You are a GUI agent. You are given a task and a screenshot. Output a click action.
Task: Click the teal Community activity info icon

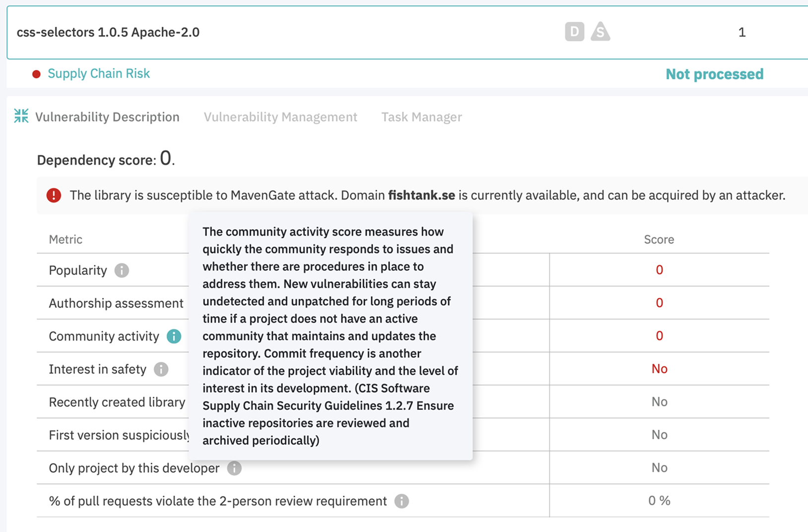(174, 336)
